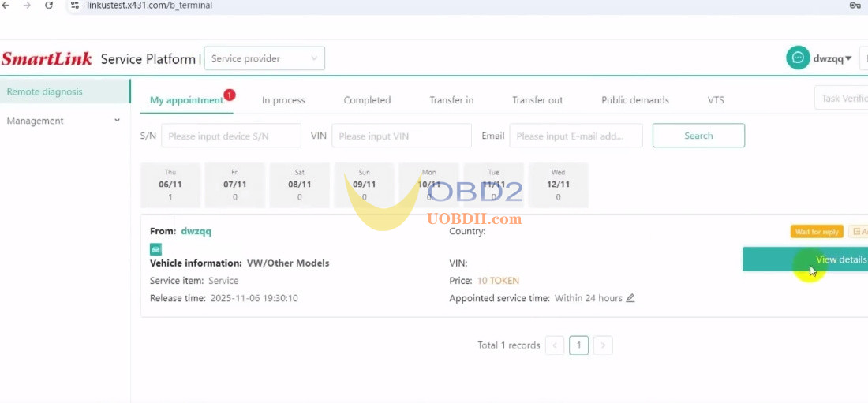Click the SmartLink logo

click(47, 58)
